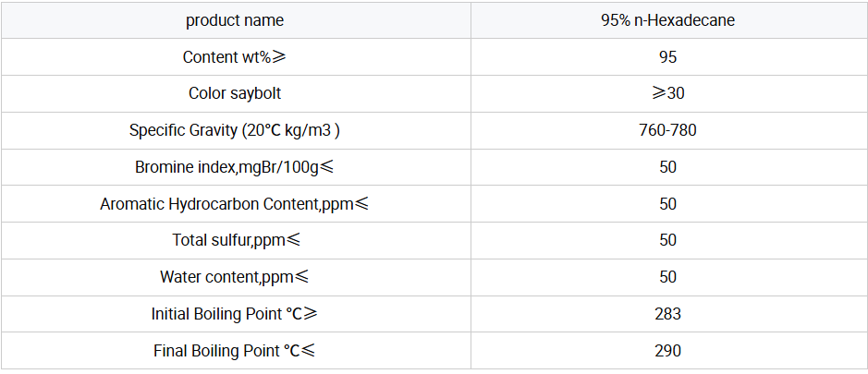868x374 pixels.
Task: Select the Aromatic Hydrocarbon value 50
Action: tap(667, 204)
